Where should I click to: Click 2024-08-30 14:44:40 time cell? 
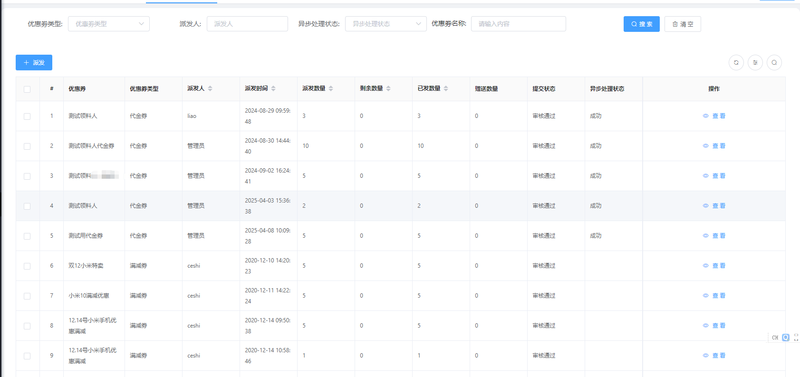coord(268,146)
